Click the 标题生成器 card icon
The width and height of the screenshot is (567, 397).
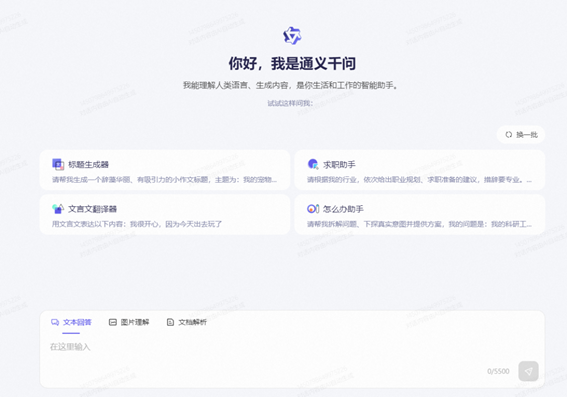pos(58,164)
